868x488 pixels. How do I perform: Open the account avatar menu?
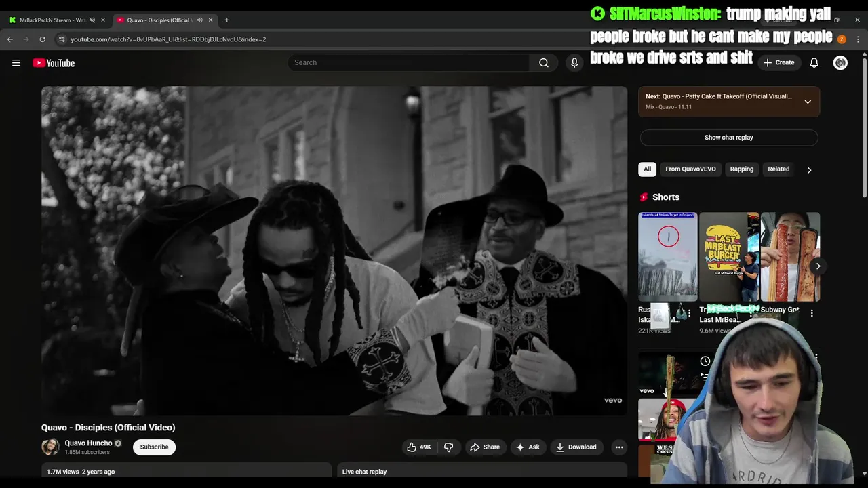click(840, 62)
